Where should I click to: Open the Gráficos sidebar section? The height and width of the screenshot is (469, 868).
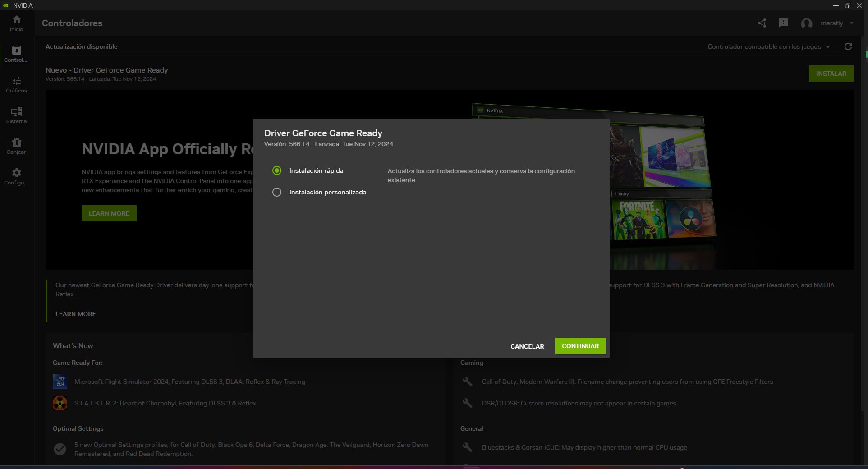click(17, 85)
